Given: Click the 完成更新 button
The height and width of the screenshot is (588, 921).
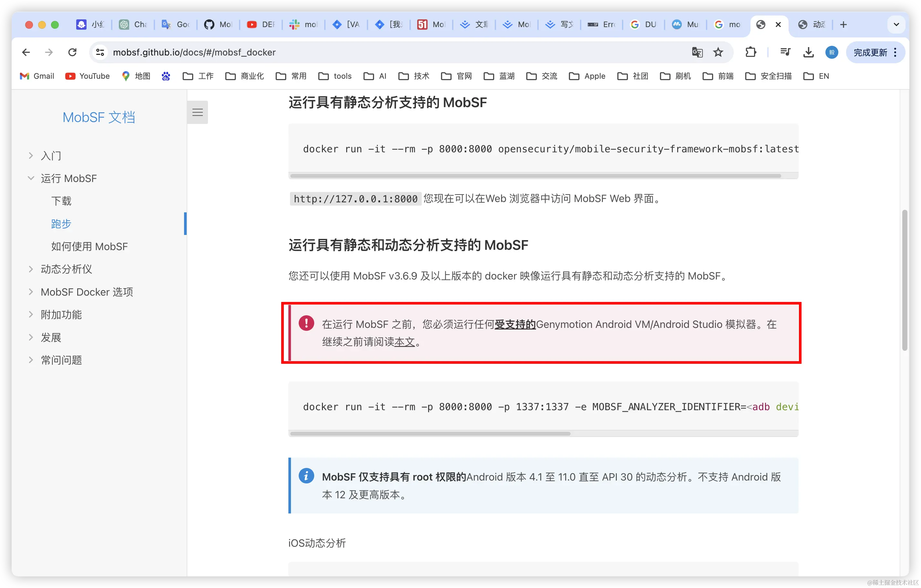Looking at the screenshot, I should coord(870,52).
